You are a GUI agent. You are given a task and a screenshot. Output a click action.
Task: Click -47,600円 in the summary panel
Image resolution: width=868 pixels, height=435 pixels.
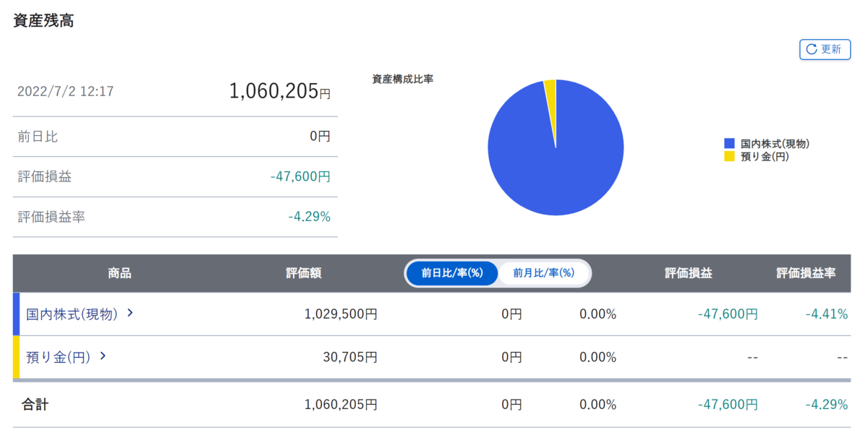coord(300,177)
